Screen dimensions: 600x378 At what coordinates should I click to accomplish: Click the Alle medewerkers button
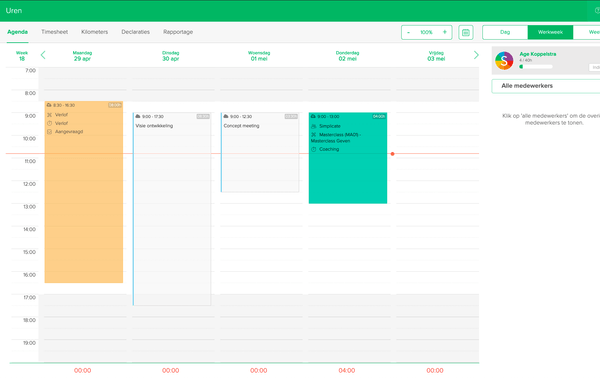tap(546, 86)
